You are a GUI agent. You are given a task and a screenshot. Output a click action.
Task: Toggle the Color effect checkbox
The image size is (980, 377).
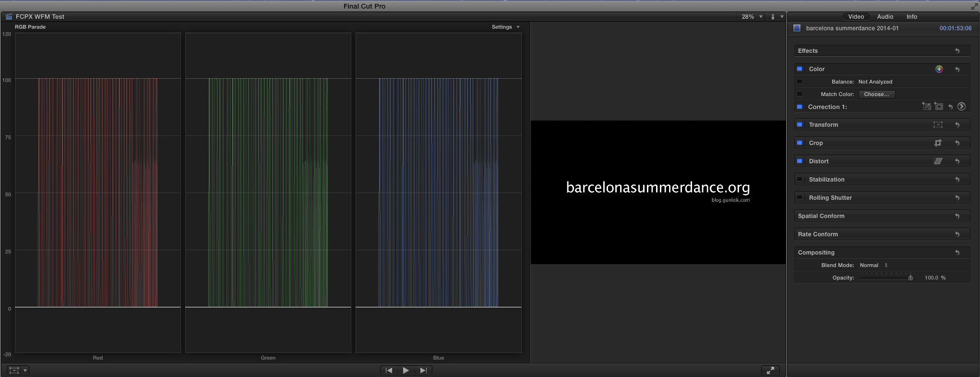pyautogui.click(x=800, y=69)
